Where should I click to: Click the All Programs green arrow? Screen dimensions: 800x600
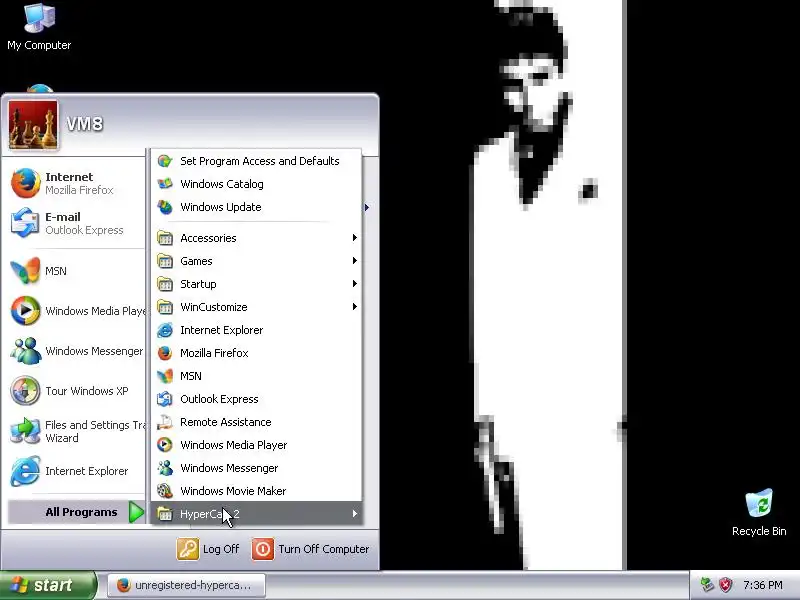coord(136,512)
